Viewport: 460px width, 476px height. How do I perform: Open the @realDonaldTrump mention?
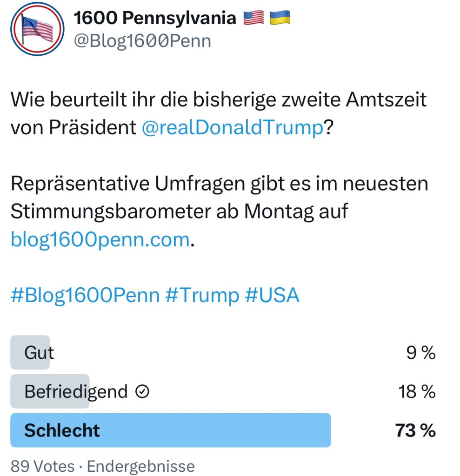(x=232, y=128)
